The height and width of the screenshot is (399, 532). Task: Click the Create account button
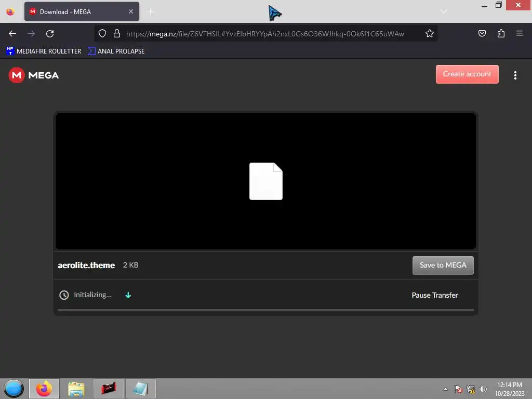(467, 74)
